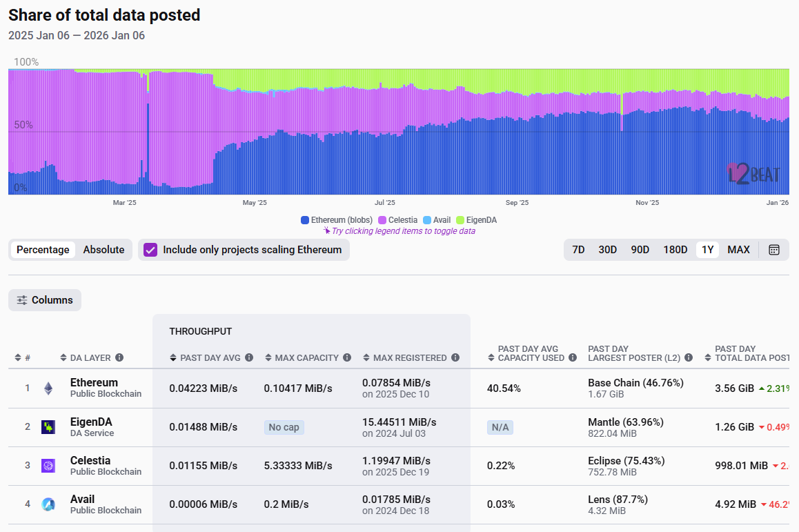The width and height of the screenshot is (799, 532).
Task: Click the EigenDA logo icon
Action: [48, 427]
